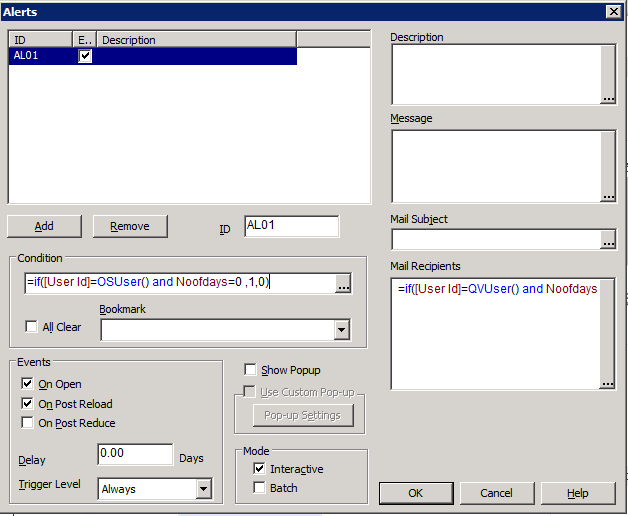Check the On Post Reduce event
This screenshot has height=516, width=628.
coord(27,422)
